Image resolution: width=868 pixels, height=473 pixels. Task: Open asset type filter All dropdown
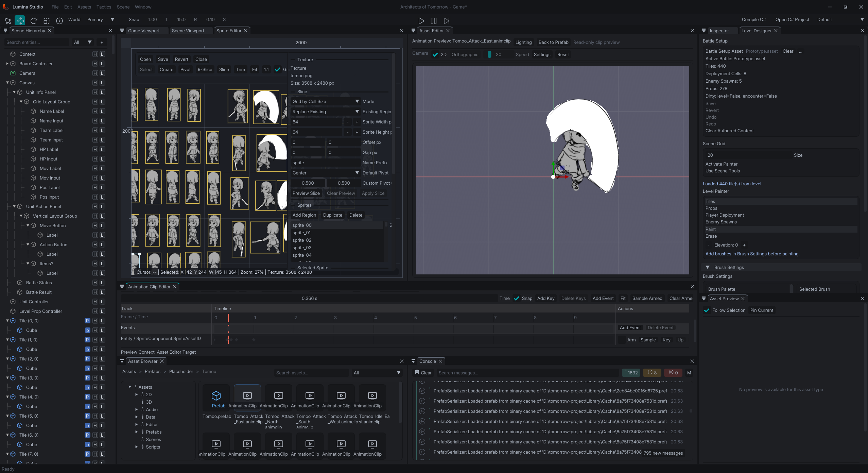(x=377, y=373)
